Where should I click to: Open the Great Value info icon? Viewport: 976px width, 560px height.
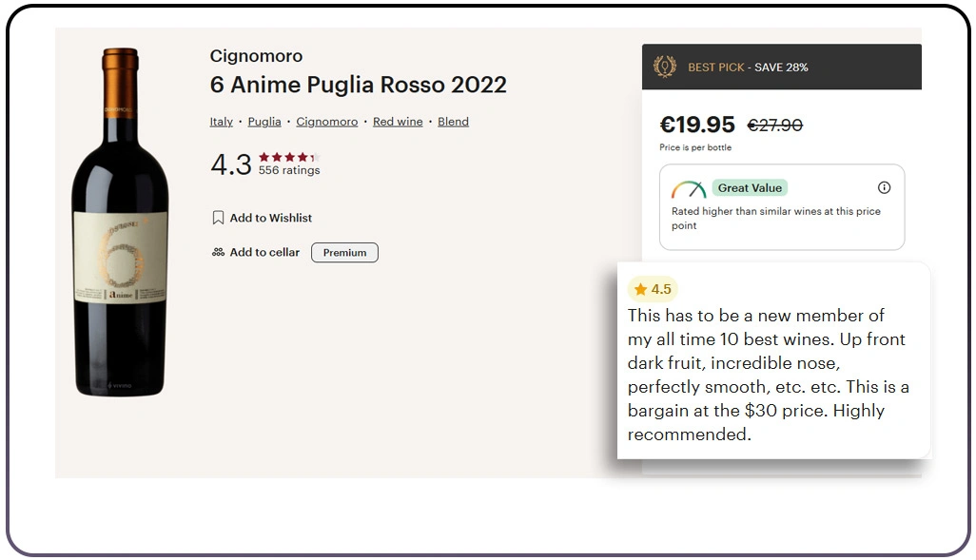[884, 187]
